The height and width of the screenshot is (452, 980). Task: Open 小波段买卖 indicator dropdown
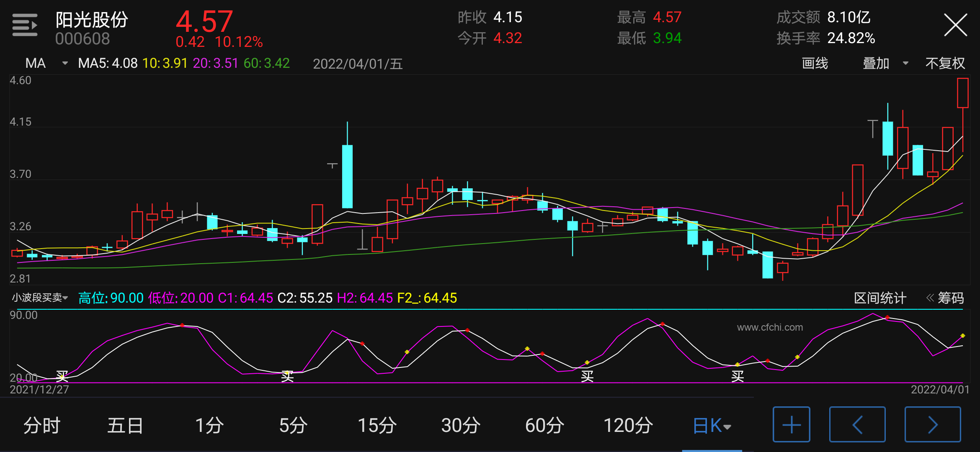coord(39,298)
